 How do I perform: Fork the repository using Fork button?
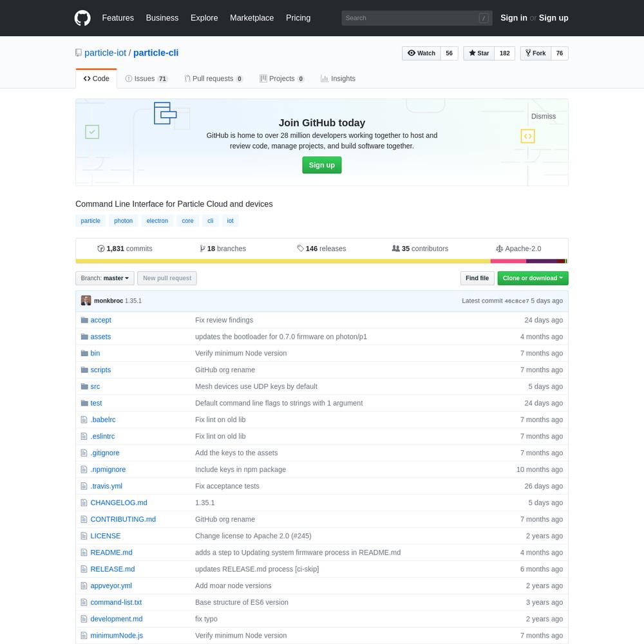tap(536, 53)
